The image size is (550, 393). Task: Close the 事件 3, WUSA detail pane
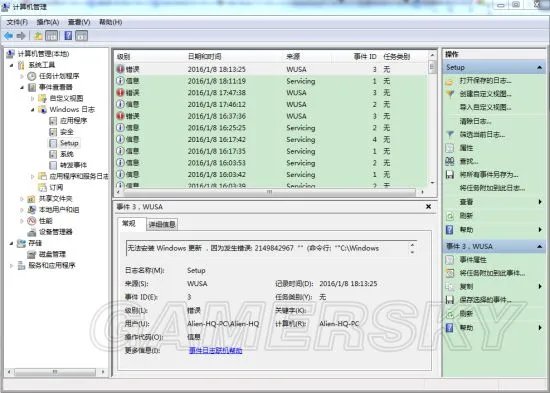(428, 207)
